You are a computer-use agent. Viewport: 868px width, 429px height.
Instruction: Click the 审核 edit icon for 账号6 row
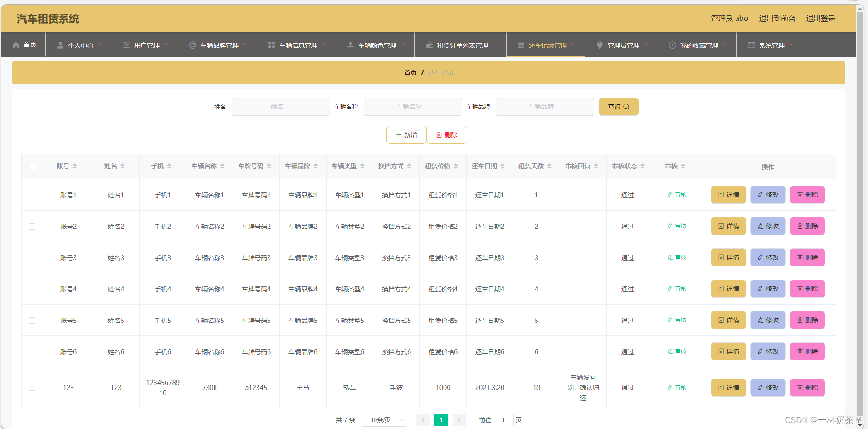(x=670, y=351)
